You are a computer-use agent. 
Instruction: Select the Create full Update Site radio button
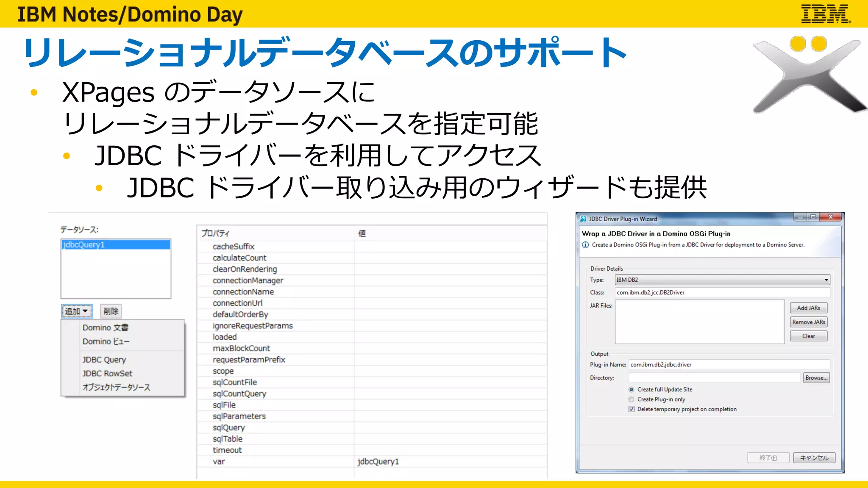(x=632, y=389)
